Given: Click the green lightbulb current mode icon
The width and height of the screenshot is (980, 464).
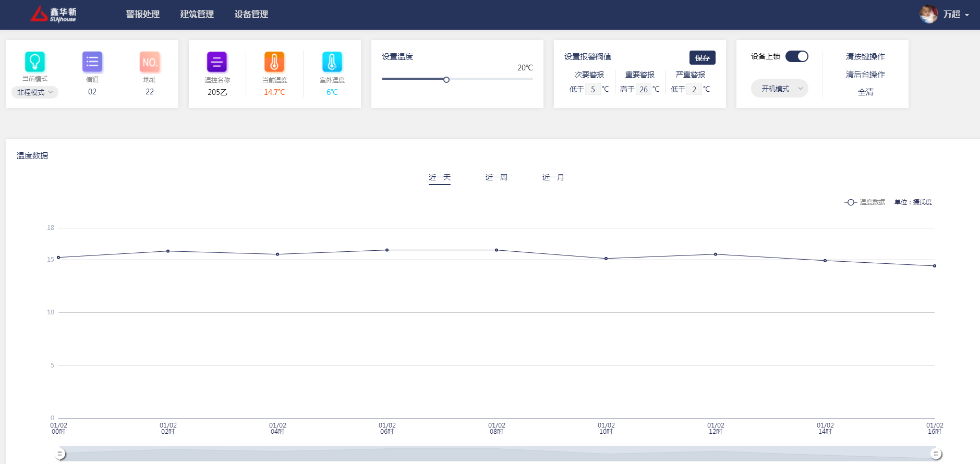Looking at the screenshot, I should tap(35, 62).
